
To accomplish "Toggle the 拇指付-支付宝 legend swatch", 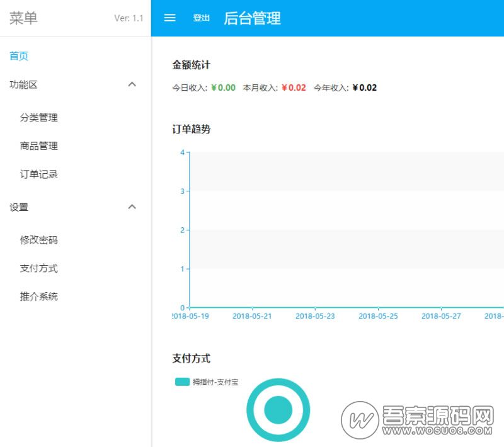I will tap(182, 382).
